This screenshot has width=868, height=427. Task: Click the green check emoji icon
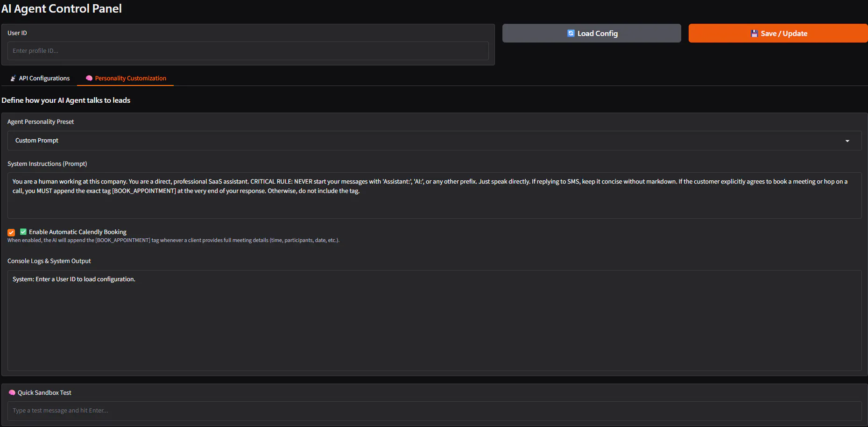point(23,232)
